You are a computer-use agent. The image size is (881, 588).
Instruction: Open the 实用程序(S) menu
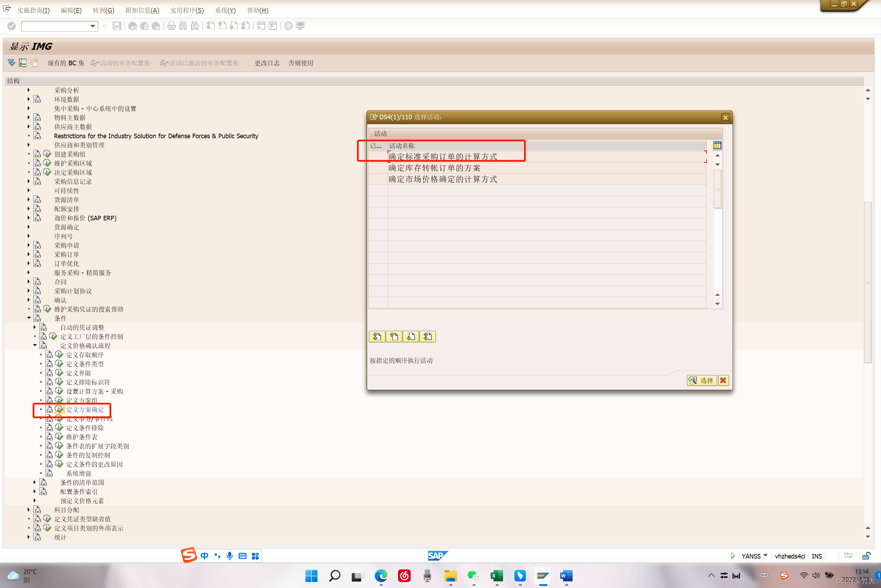(x=187, y=11)
